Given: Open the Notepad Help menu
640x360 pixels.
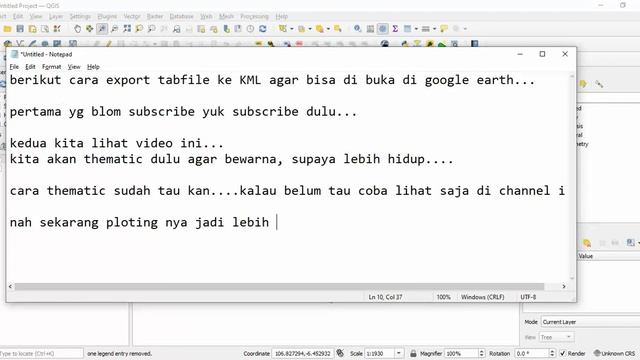Looking at the screenshot, I should (x=93, y=67).
